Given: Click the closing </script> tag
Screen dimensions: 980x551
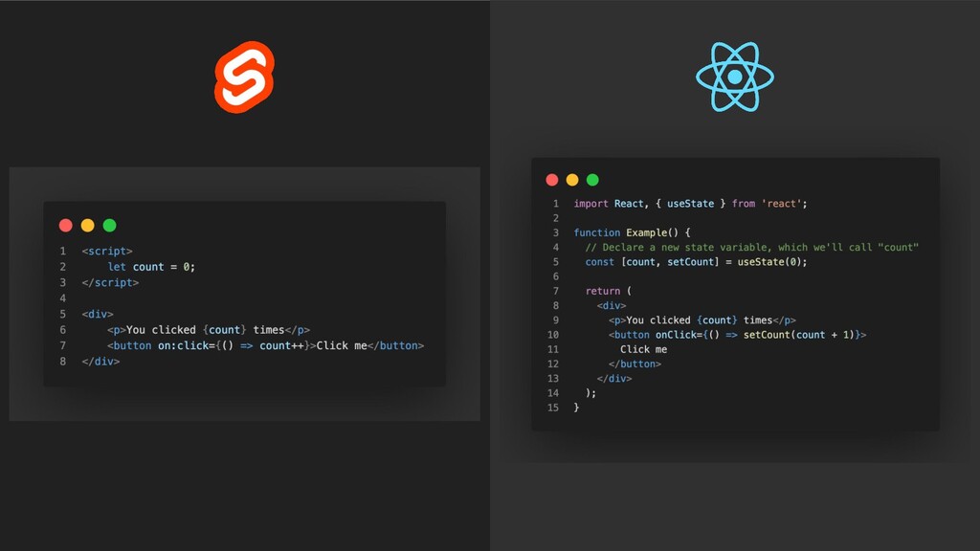Looking at the screenshot, I should 110,282.
